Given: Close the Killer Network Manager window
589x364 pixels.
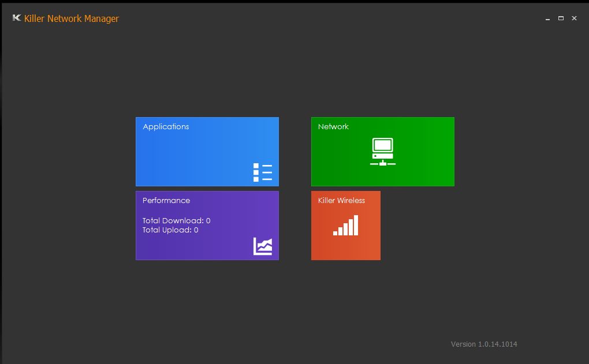Looking at the screenshot, I should point(574,18).
